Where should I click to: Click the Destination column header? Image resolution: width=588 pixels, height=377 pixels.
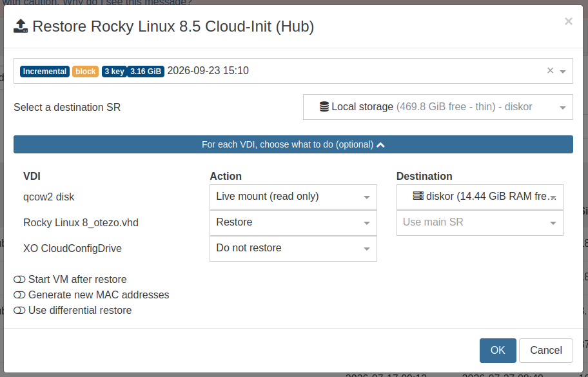click(x=424, y=176)
